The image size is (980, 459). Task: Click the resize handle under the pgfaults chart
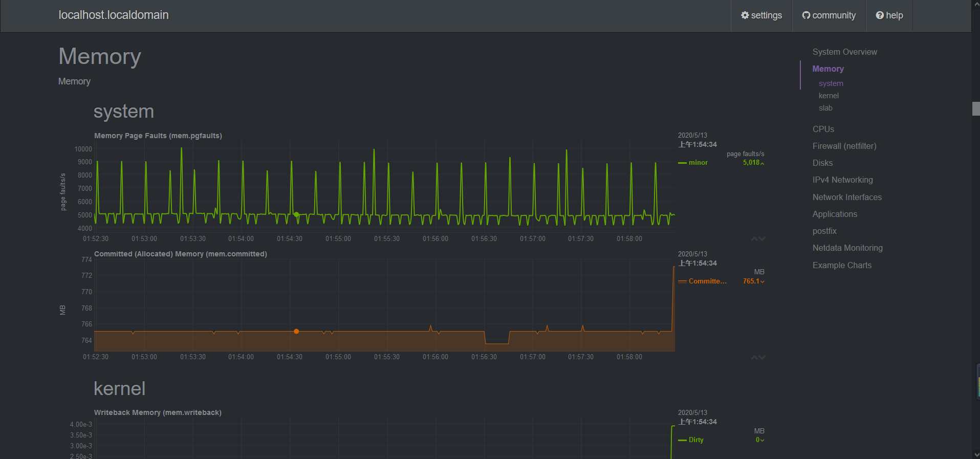pyautogui.click(x=758, y=239)
